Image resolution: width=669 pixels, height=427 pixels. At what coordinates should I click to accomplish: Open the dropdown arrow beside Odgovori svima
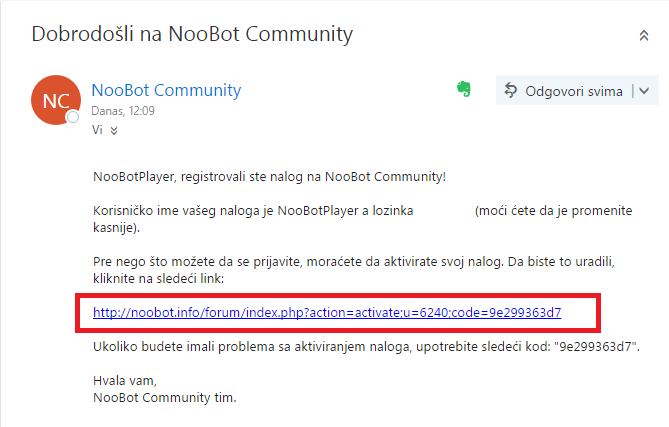[643, 91]
